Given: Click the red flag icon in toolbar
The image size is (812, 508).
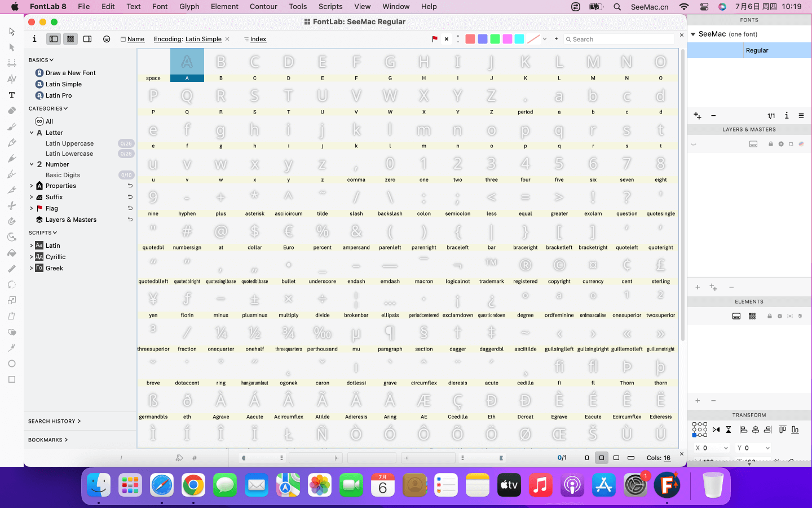Looking at the screenshot, I should point(435,39).
